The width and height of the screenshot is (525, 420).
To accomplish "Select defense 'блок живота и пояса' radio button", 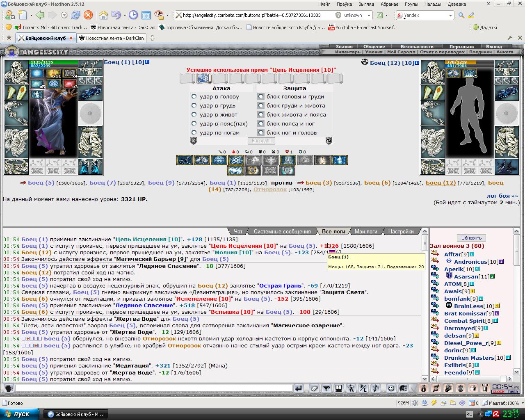I will click(260, 114).
